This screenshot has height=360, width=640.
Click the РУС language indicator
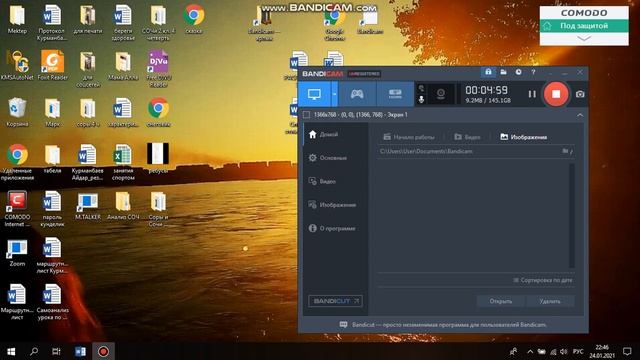point(578,351)
